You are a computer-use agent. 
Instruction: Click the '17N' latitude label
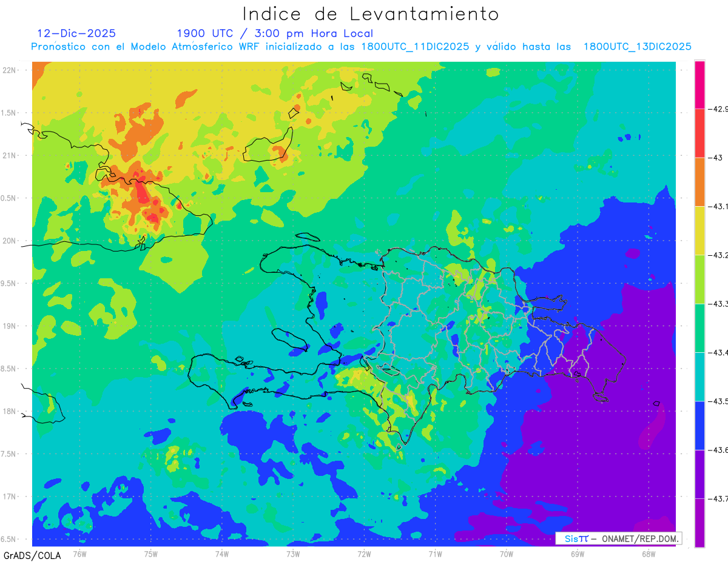click(10, 497)
